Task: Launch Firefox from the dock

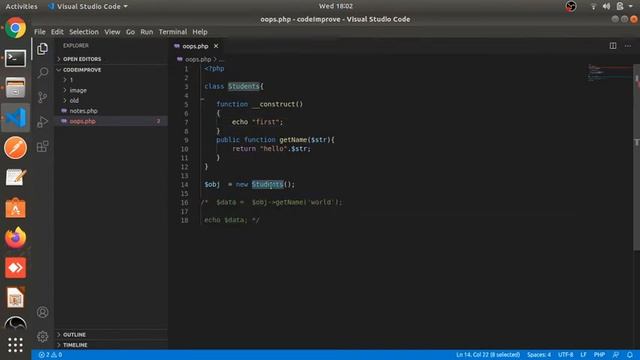Action: point(16,238)
